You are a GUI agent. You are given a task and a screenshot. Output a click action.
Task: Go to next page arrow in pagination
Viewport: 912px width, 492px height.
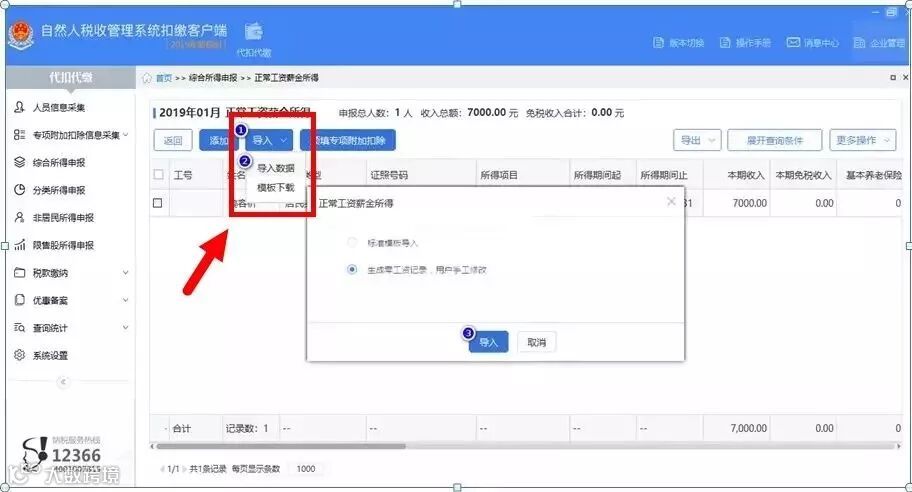point(184,469)
